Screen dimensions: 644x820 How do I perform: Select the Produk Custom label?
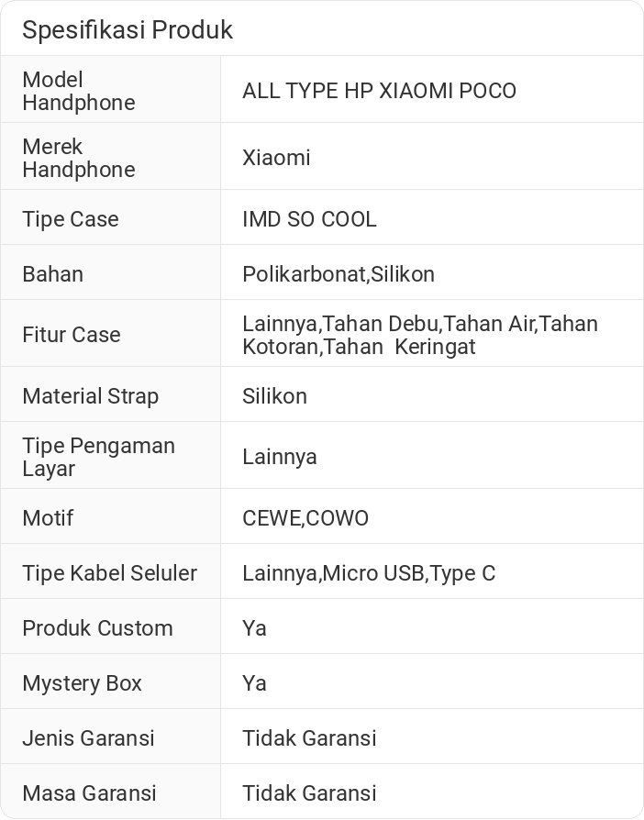tap(97, 628)
